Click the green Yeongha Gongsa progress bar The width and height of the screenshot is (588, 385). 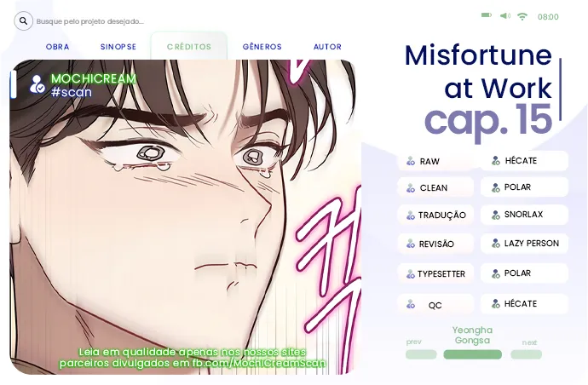472,354
